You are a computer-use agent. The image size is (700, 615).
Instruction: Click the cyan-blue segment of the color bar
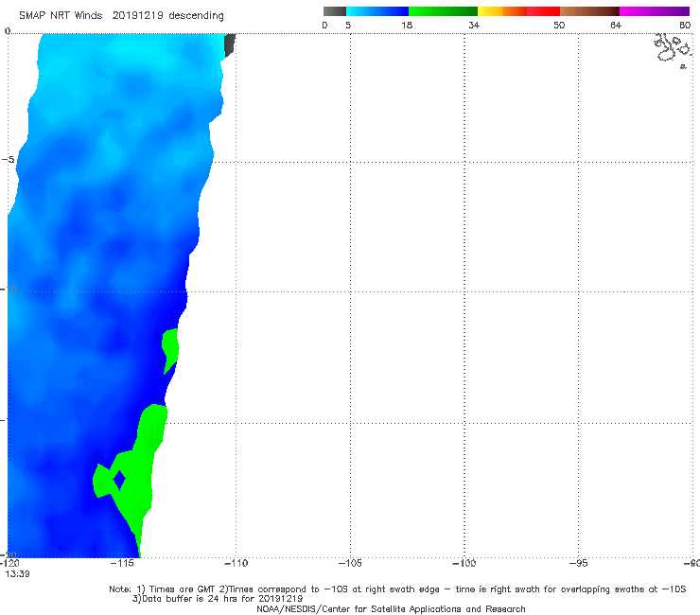coord(377,11)
